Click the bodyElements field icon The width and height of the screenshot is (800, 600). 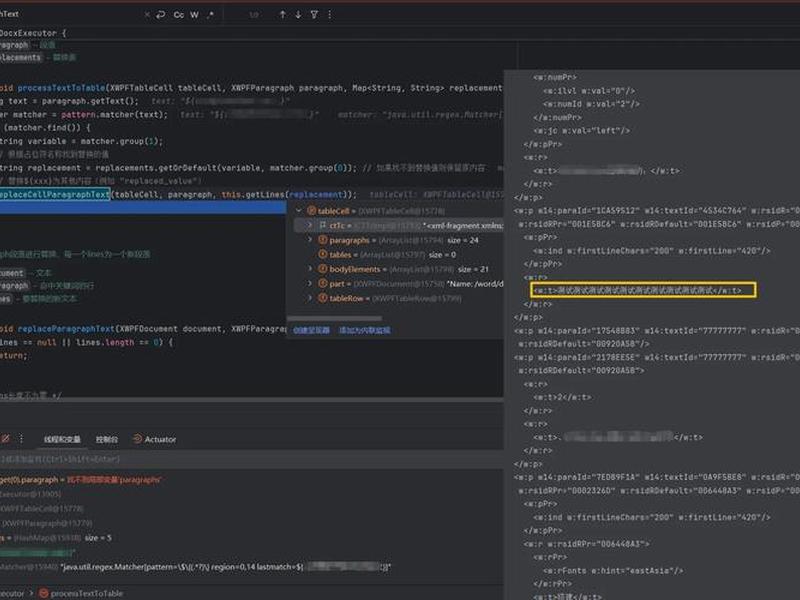click(322, 269)
